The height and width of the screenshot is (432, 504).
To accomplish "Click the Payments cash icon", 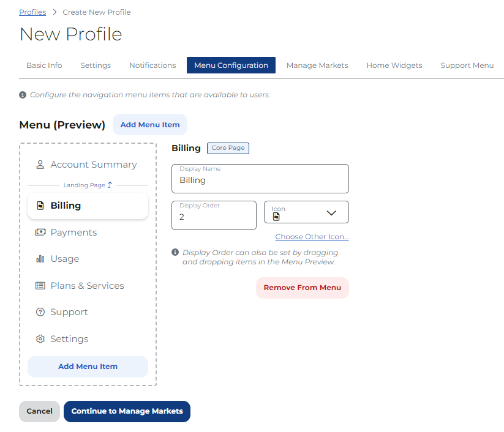I will 40,233.
